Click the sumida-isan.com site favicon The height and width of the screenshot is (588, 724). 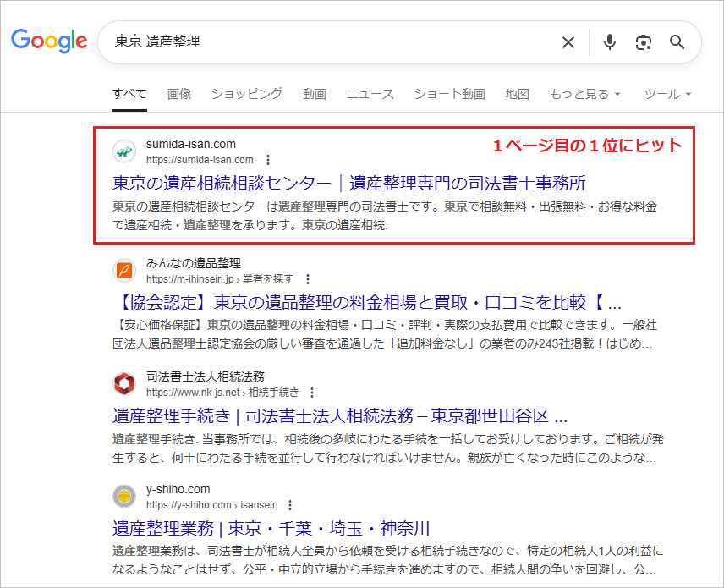123,150
